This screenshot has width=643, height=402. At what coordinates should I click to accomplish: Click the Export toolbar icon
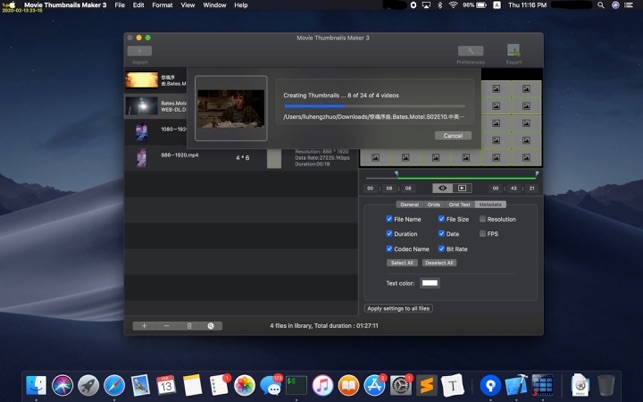513,51
